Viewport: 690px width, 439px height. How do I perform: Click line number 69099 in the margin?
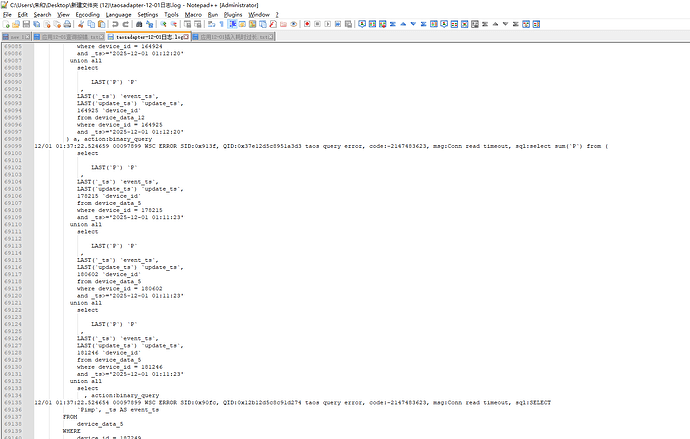click(x=19, y=144)
